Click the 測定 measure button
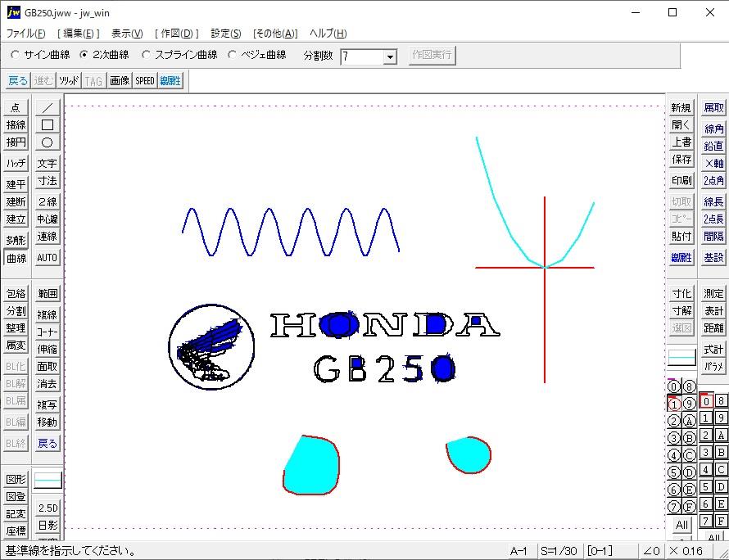 tap(713, 294)
